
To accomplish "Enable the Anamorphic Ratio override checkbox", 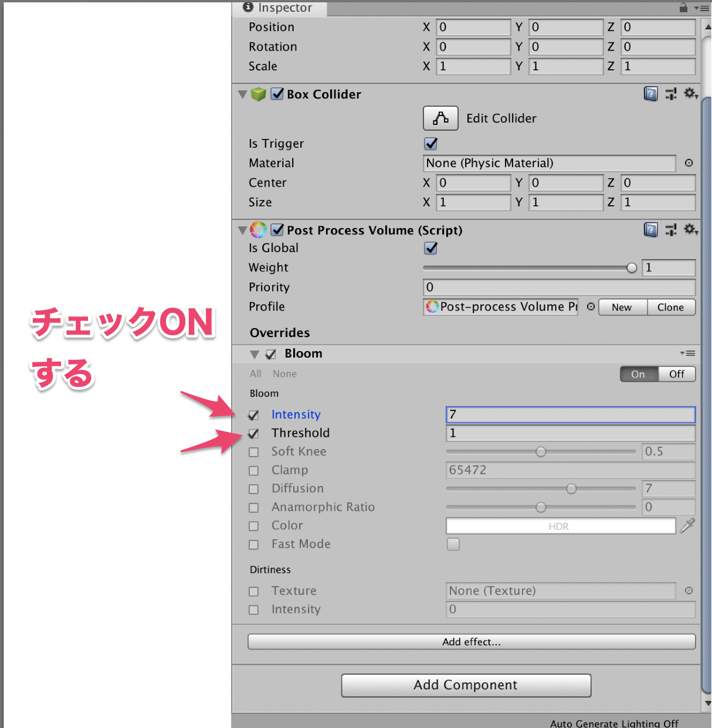I will [x=253, y=508].
